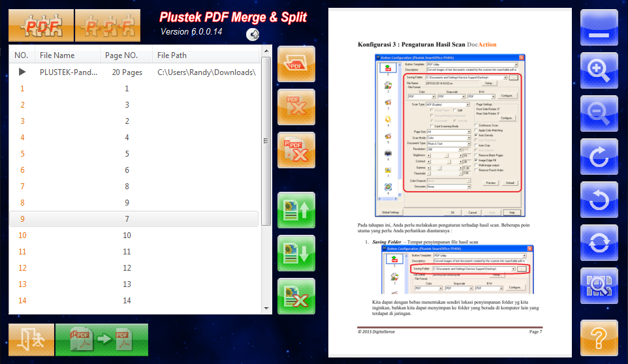Open help with question mark button
Image resolution: width=628 pixels, height=364 pixels.
pos(599,338)
